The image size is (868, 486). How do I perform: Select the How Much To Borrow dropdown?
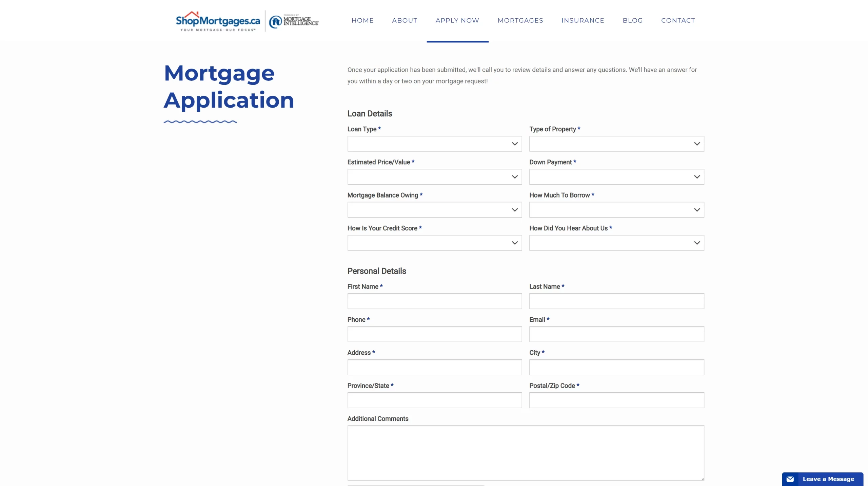616,210
